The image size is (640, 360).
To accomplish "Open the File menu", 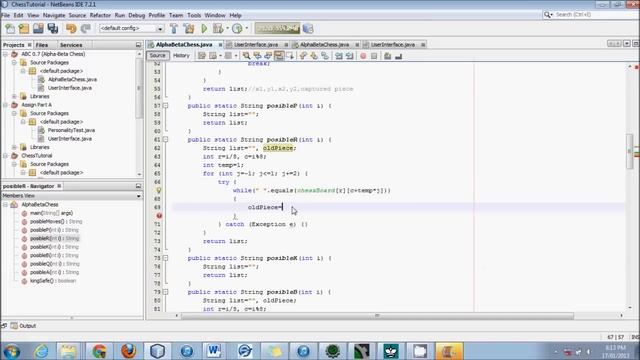I will tap(6, 15).
